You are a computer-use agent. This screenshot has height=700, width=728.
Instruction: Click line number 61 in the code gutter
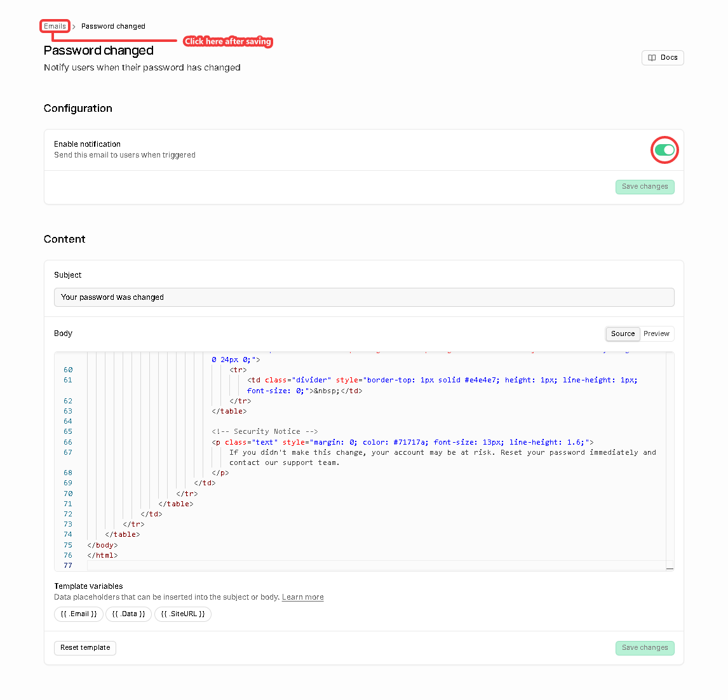tap(68, 380)
